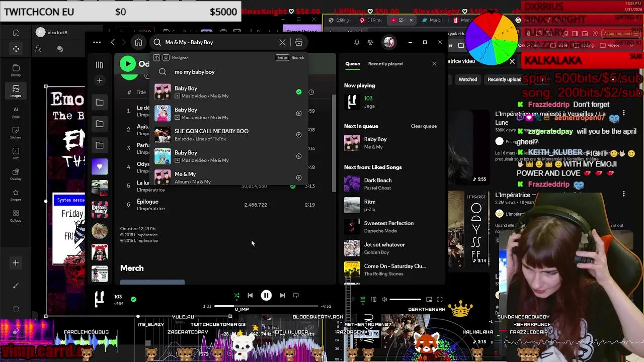Skip to previous track

click(250, 296)
